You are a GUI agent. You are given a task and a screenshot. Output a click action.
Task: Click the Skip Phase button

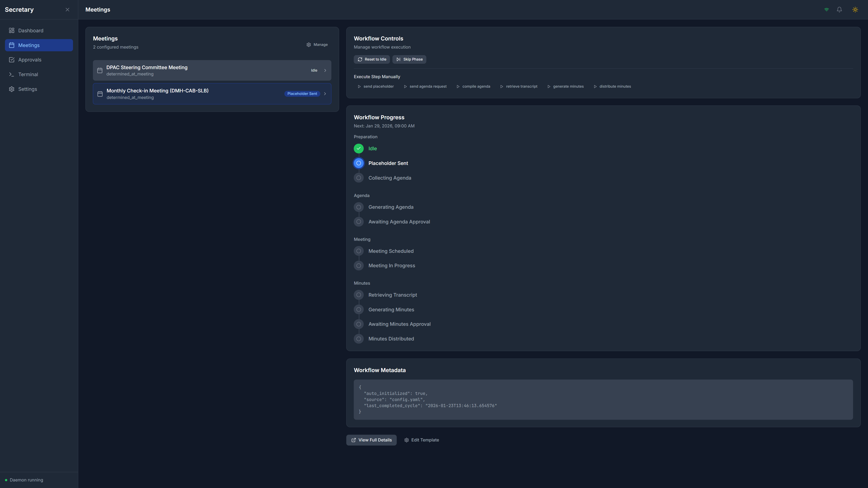409,59
